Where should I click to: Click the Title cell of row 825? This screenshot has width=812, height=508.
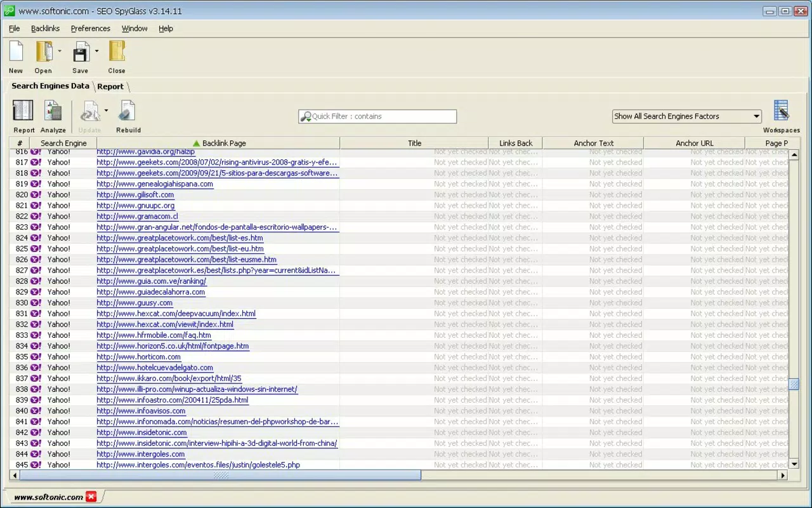pos(414,248)
